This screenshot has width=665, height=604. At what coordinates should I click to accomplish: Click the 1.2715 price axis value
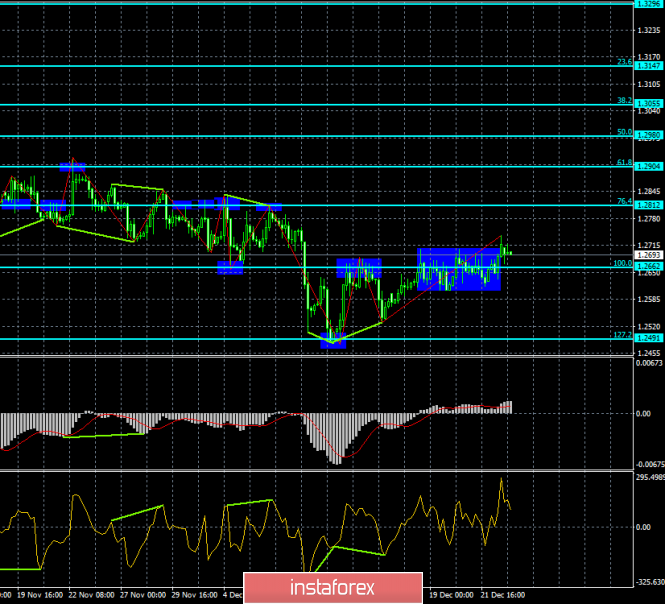[649, 246]
